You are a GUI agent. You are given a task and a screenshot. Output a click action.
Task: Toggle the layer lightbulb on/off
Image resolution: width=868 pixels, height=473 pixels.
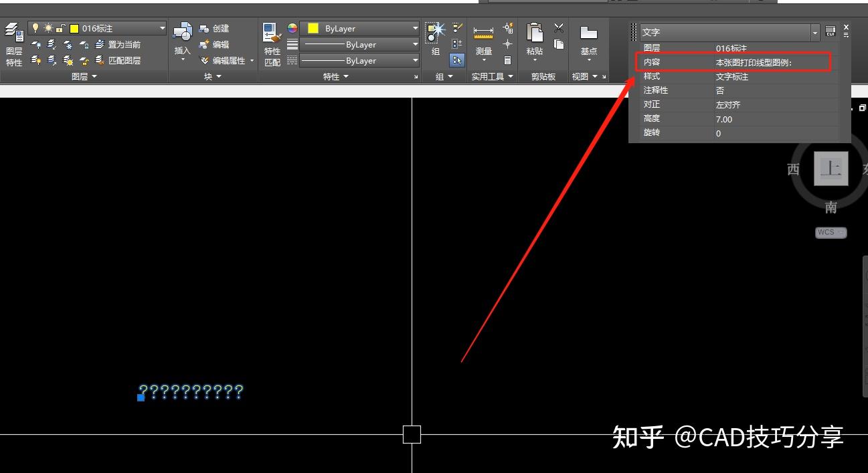click(x=35, y=28)
